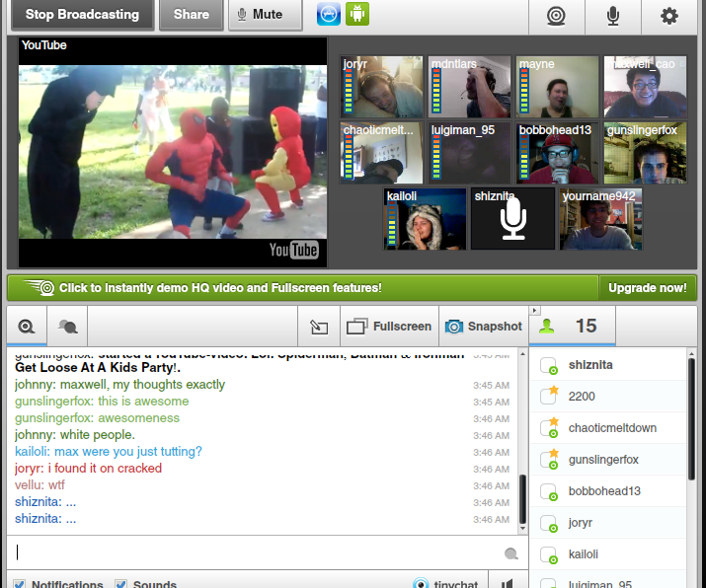This screenshot has height=588, width=706.
Task: Click the pop-out chat icon
Action: [319, 327]
